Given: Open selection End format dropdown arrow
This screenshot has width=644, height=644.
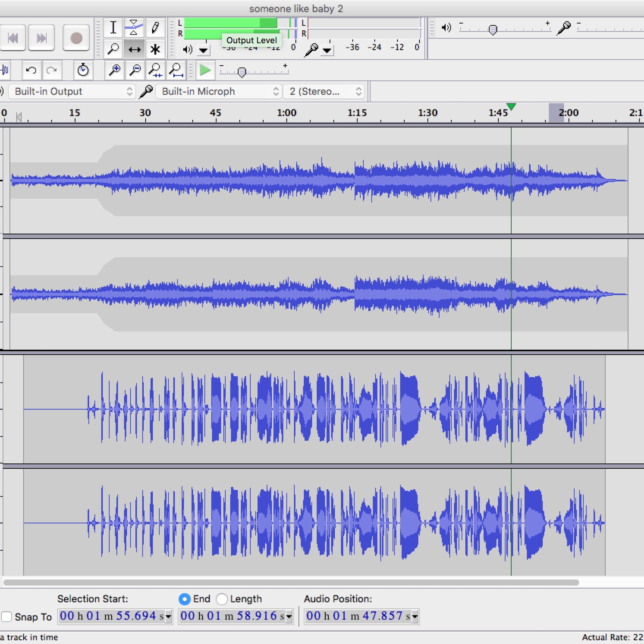Looking at the screenshot, I should click(289, 616).
